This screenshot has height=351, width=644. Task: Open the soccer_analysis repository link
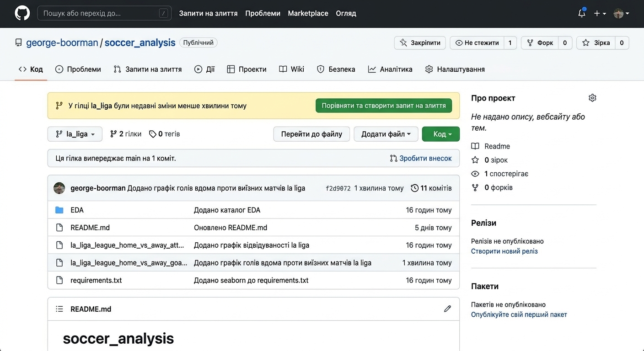(140, 43)
